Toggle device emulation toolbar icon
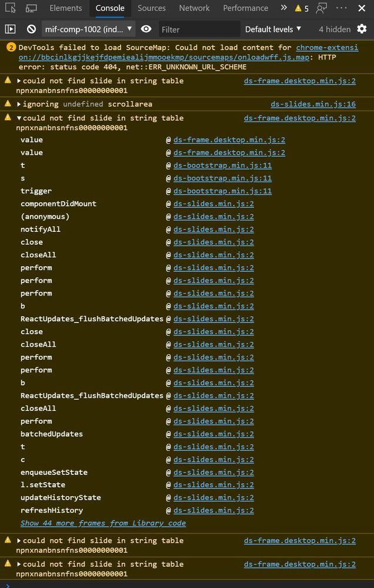Viewport: 374px width, 588px height. [x=31, y=8]
